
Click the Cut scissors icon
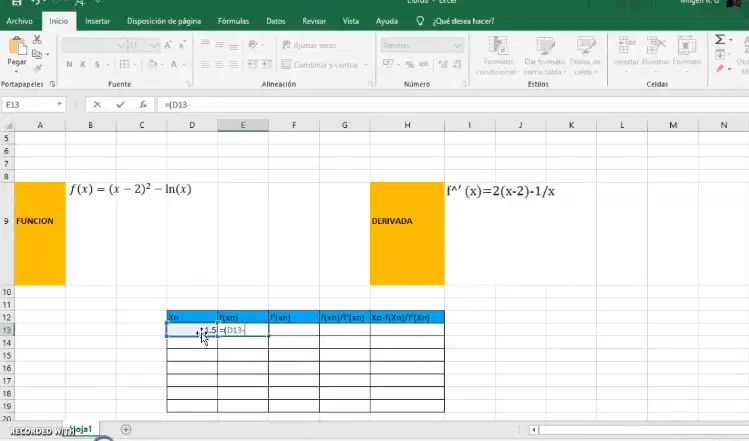(37, 40)
